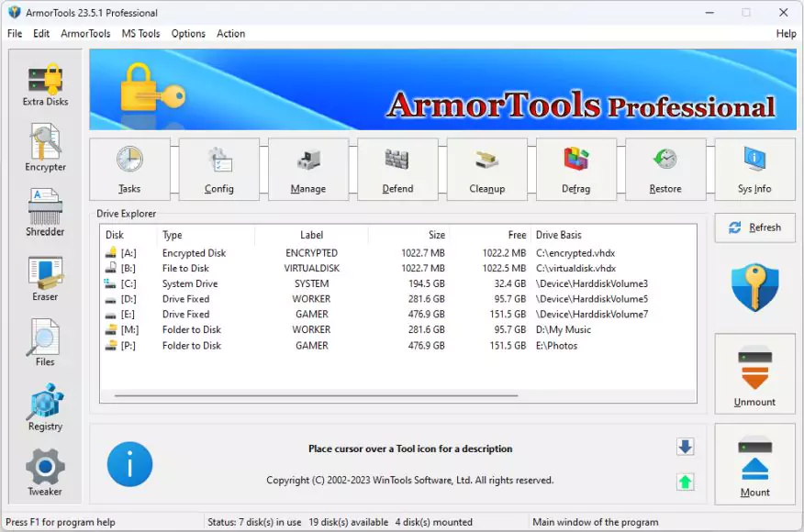Open the ArmorTools menu

tap(85, 34)
